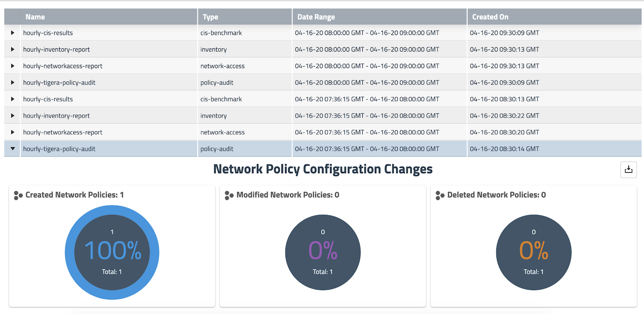Select hourly-inventory-report name with 08:00:00–09:00:00 range
This screenshot has height=314, width=644.
tap(56, 49)
